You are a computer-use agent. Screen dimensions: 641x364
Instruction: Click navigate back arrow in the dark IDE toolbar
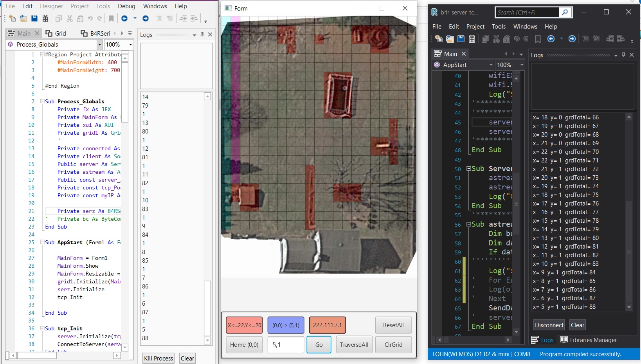click(x=551, y=39)
